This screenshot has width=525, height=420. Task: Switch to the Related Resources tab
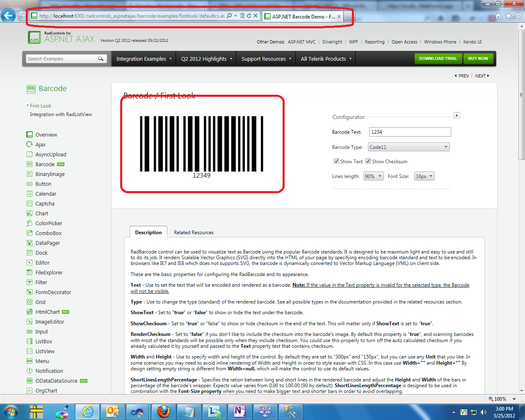(194, 232)
